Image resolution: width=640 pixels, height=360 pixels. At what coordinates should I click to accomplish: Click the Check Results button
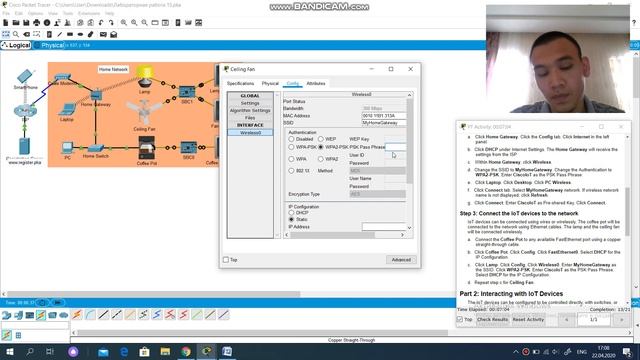coord(492,320)
